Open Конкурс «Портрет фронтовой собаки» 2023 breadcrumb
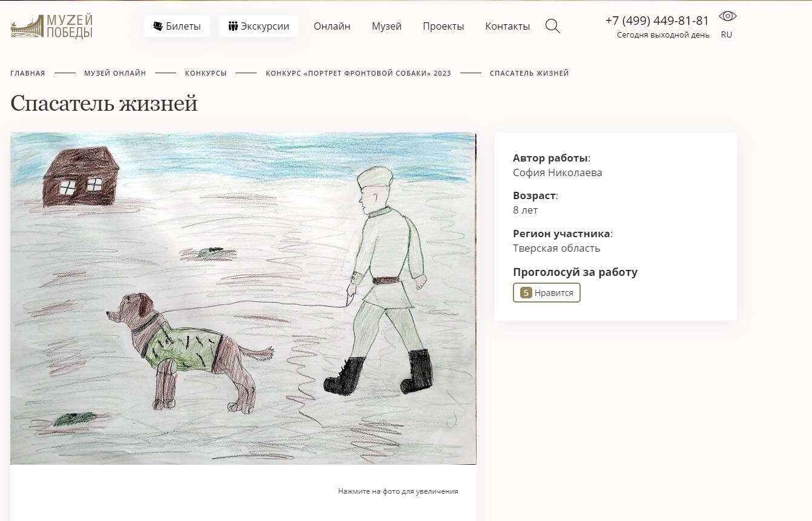812x521 pixels. click(358, 73)
